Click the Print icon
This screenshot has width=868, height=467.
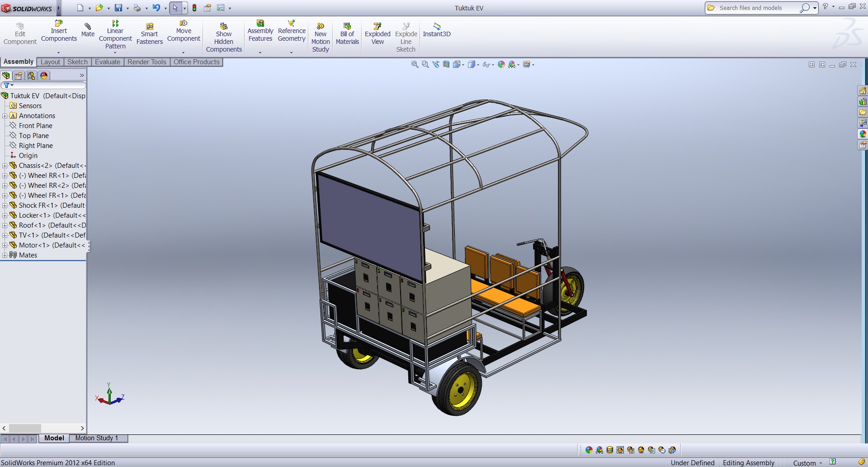pyautogui.click(x=137, y=8)
